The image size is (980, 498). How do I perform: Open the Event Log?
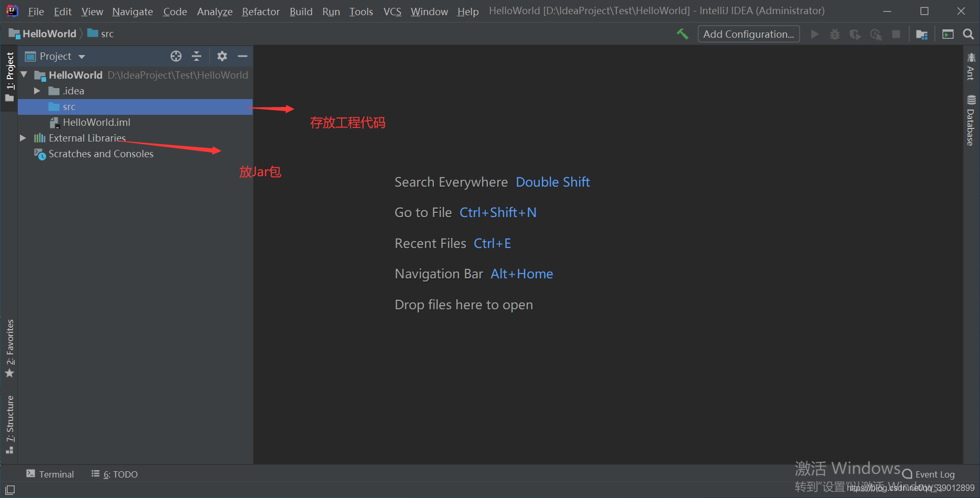(x=929, y=474)
